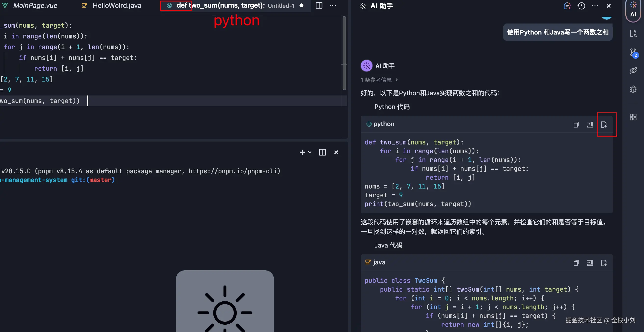Open new terminal dropdown arrow
The image size is (644, 332).
tap(310, 152)
